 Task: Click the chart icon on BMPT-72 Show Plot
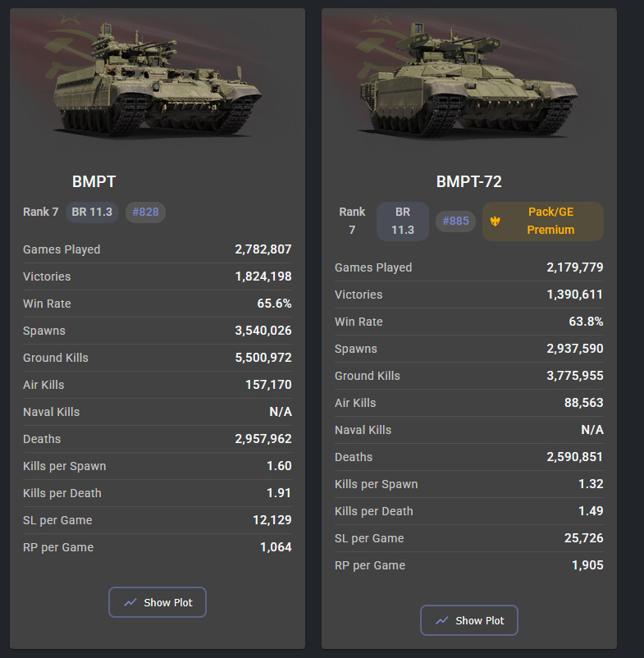point(442,620)
